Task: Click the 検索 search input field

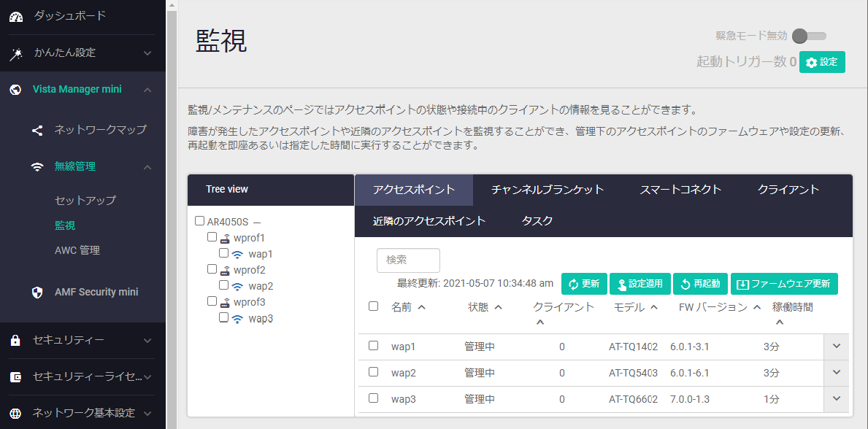Action: point(408,260)
